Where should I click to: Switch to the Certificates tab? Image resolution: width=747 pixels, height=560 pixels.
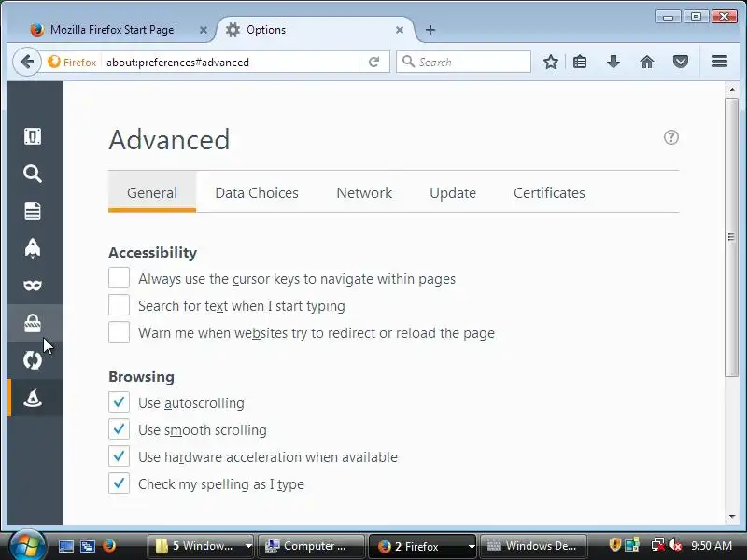[549, 193]
